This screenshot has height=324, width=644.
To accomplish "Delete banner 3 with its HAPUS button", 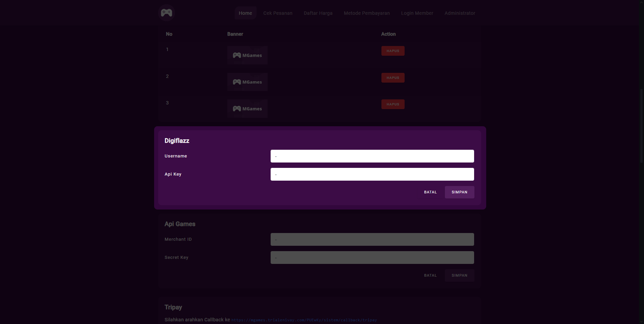I will tap(393, 104).
